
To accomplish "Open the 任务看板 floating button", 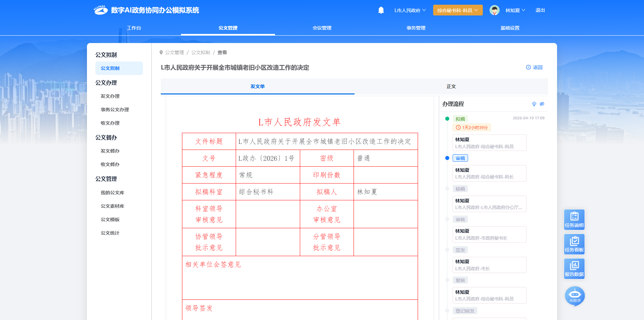I will click(x=574, y=244).
